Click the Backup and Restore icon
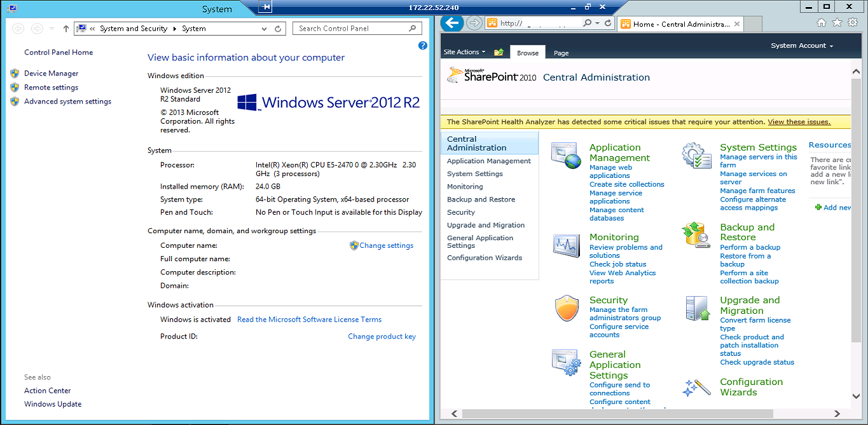The width and height of the screenshot is (868, 425). (x=695, y=234)
